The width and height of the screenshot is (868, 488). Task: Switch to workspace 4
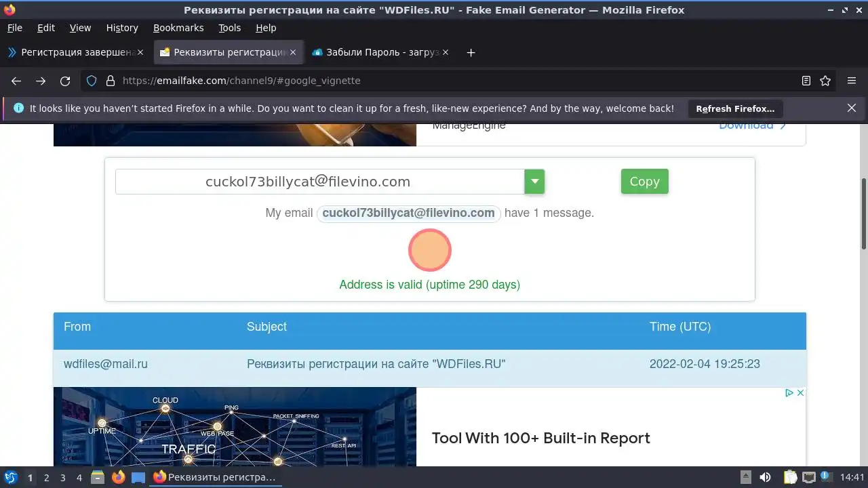[79, 478]
